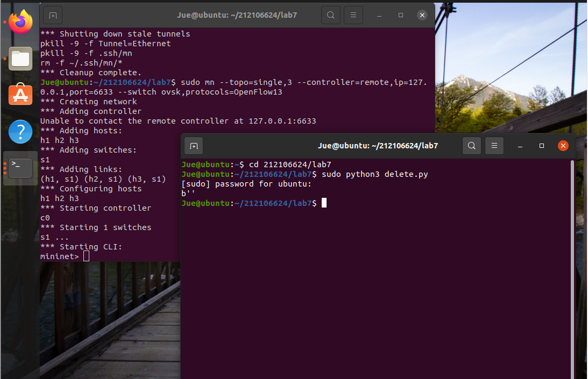Click the '*** Cleanup complete.' line

click(91, 73)
